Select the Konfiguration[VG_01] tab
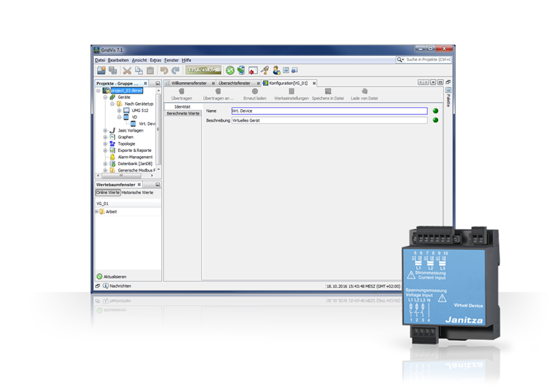The width and height of the screenshot is (560, 392). point(288,83)
